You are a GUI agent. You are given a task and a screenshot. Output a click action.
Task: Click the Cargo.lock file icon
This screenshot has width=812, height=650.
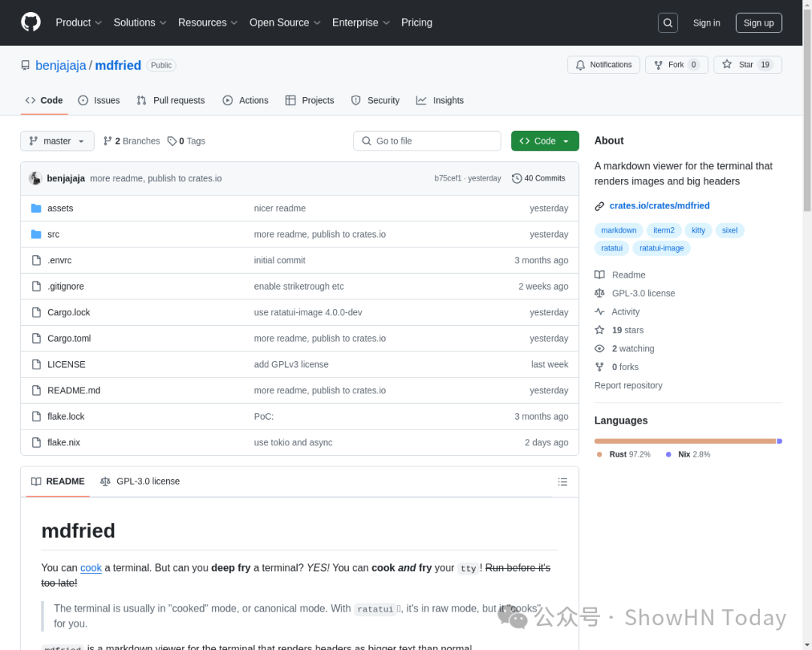point(36,312)
